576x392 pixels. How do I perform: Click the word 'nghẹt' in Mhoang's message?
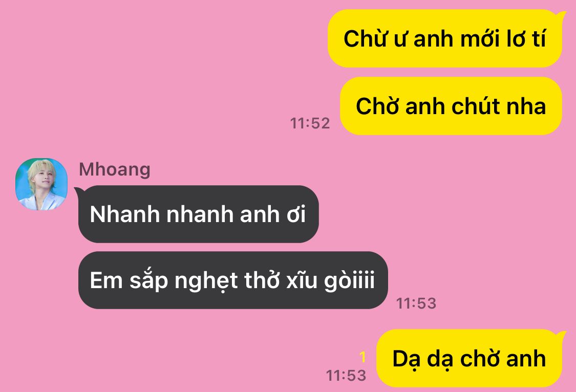pos(206,281)
